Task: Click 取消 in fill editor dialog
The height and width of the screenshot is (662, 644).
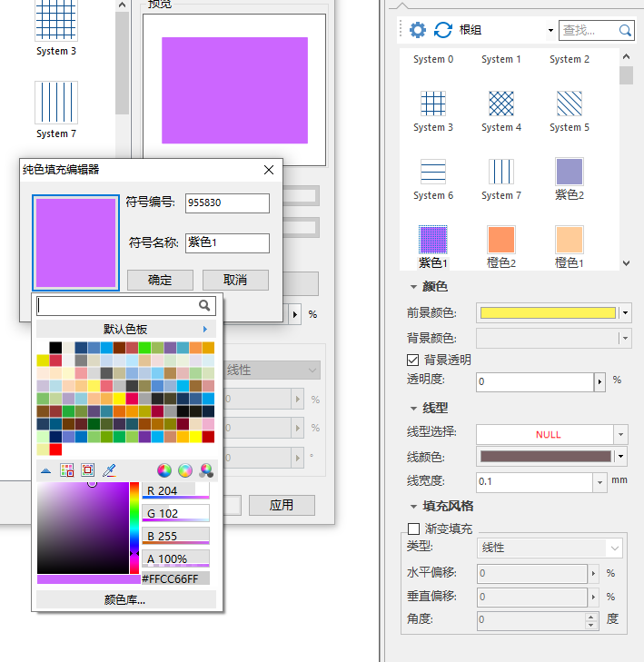Action: [235, 280]
